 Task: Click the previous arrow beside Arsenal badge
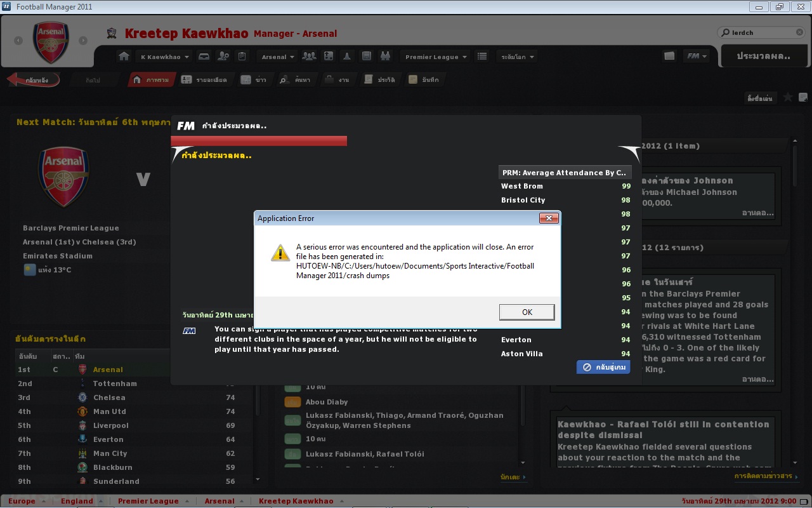pos(18,41)
